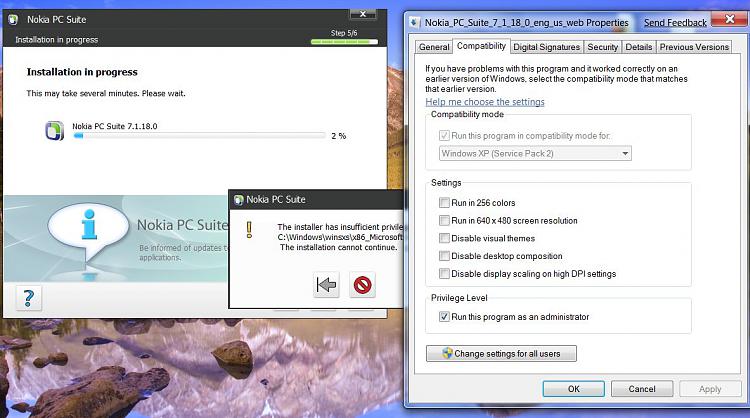
Task: Click Nokia PC Suite installer title icon
Action: tap(13, 20)
